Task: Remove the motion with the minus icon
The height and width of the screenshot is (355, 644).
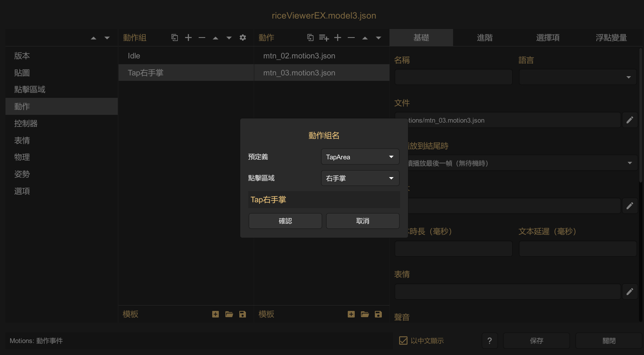Action: click(x=351, y=38)
